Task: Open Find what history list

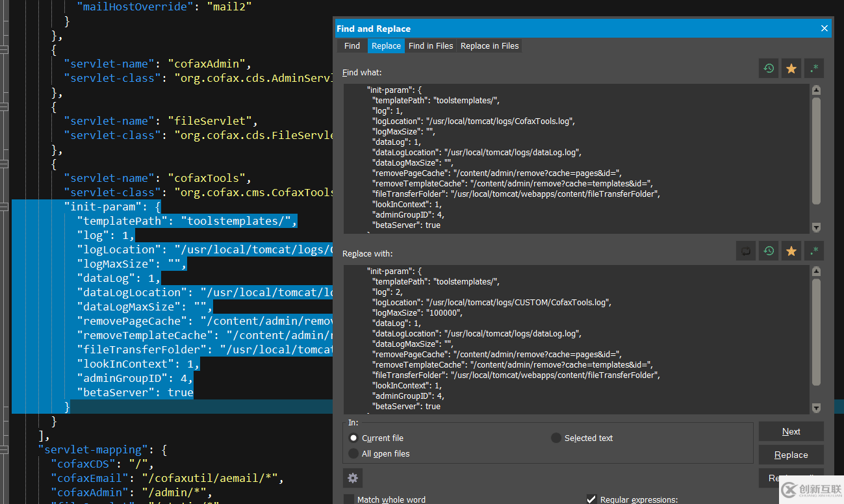Action: coord(769,68)
